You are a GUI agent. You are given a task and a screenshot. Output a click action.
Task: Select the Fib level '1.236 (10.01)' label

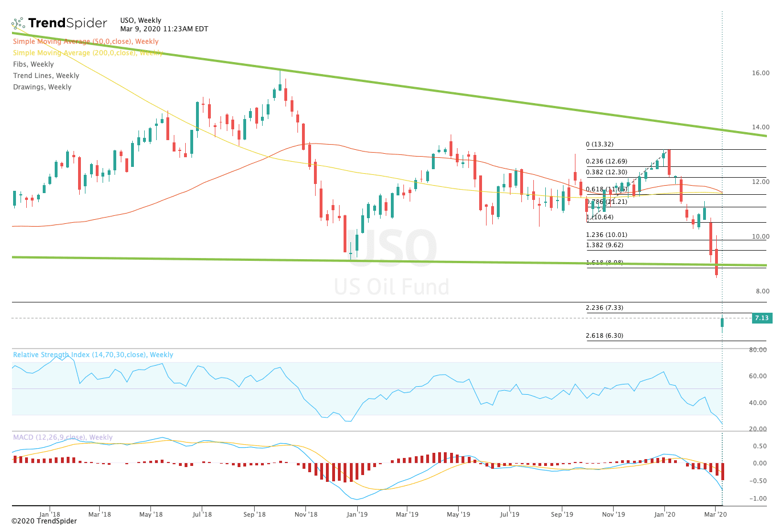607,235
